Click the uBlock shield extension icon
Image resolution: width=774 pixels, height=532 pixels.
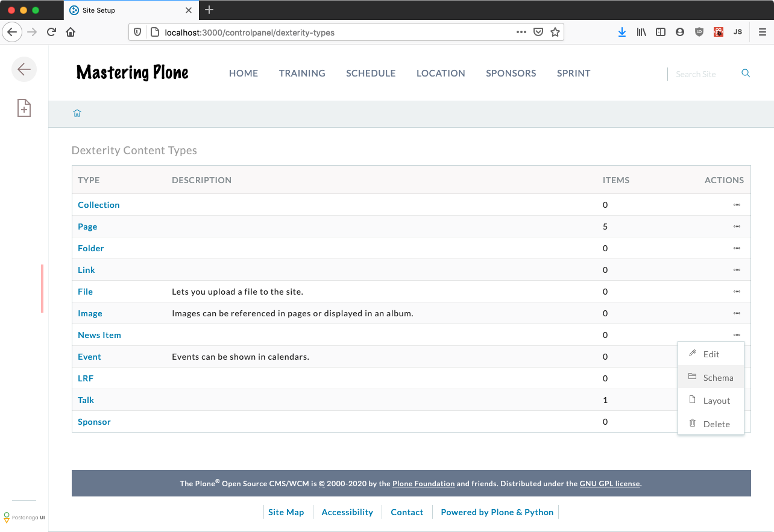coord(699,32)
